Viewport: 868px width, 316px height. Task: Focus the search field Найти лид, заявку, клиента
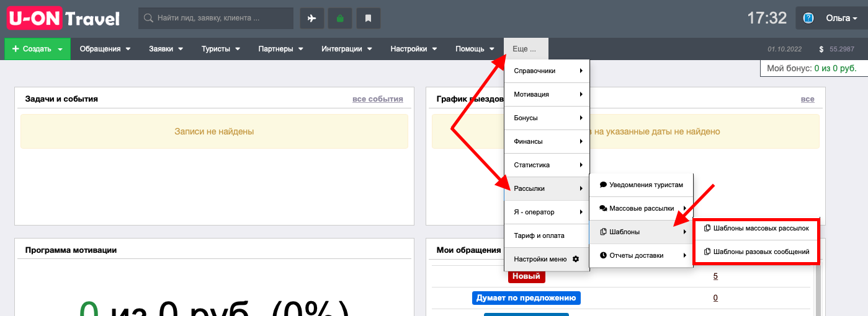pyautogui.click(x=216, y=19)
